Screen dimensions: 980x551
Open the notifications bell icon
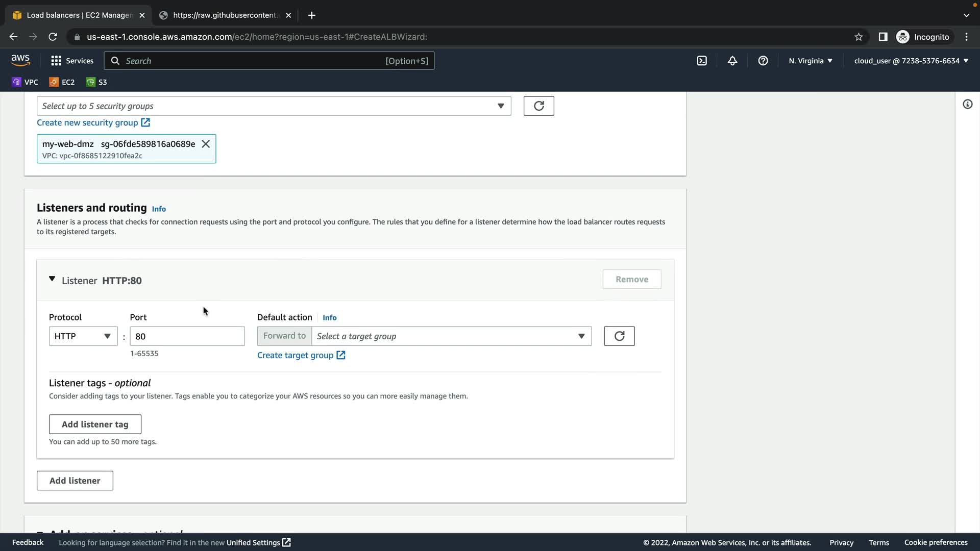pyautogui.click(x=732, y=61)
